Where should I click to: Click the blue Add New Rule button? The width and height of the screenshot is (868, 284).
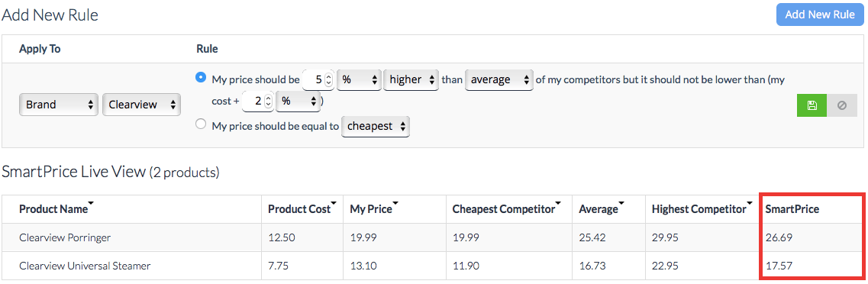point(820,15)
